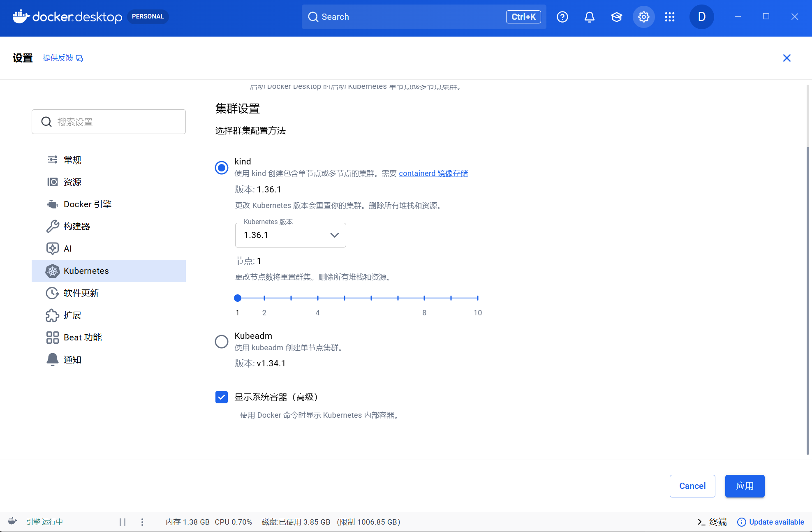Focus the 搜索设置 search field

(x=109, y=122)
